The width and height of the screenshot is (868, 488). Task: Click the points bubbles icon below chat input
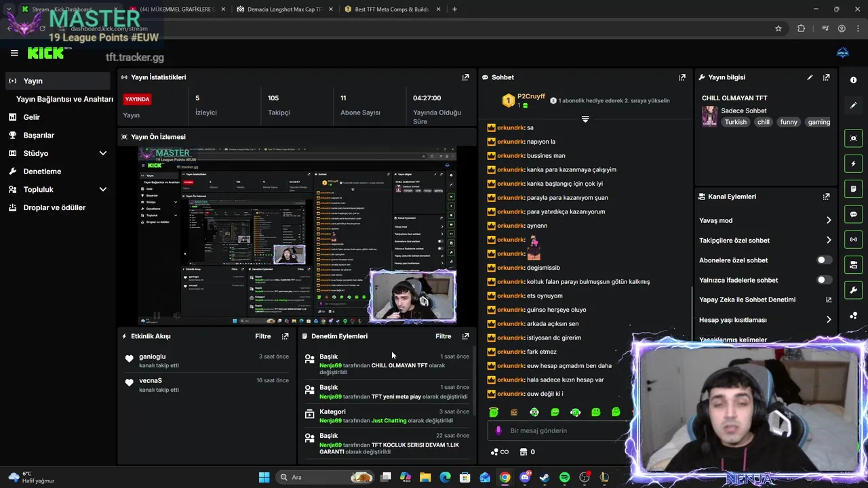click(494, 452)
